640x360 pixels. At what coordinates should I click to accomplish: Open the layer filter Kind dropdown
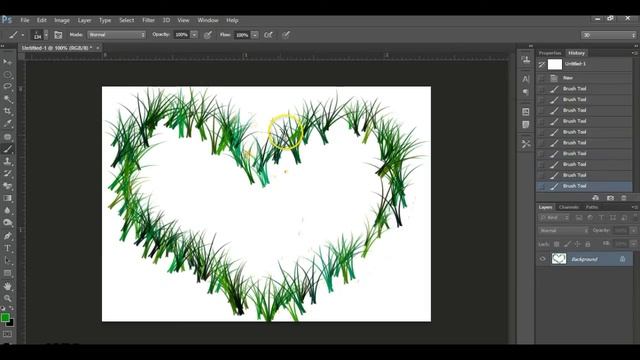click(x=554, y=218)
